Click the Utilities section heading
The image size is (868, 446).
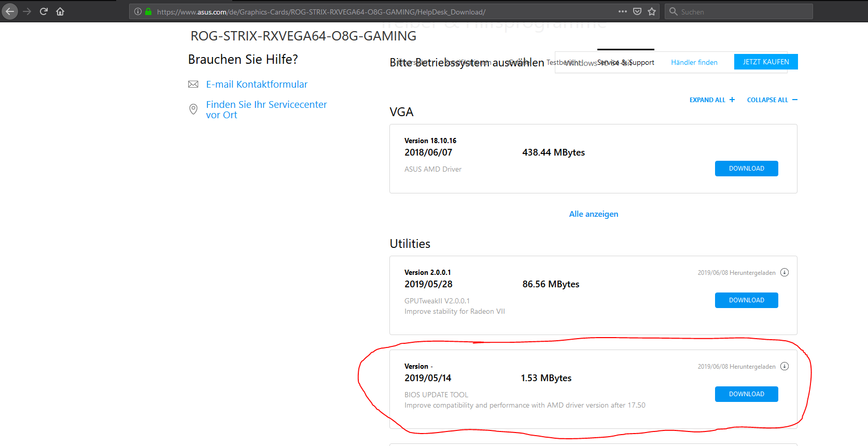410,244
